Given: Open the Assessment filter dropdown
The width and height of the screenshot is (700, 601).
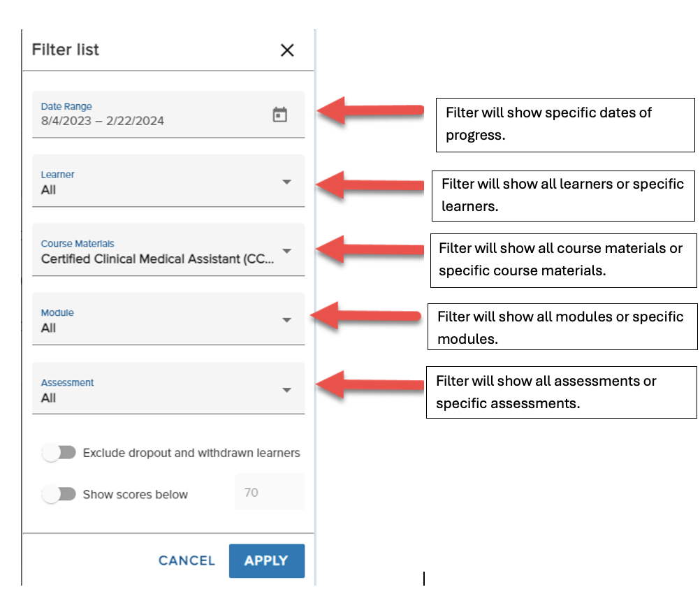Looking at the screenshot, I should coord(168,389).
